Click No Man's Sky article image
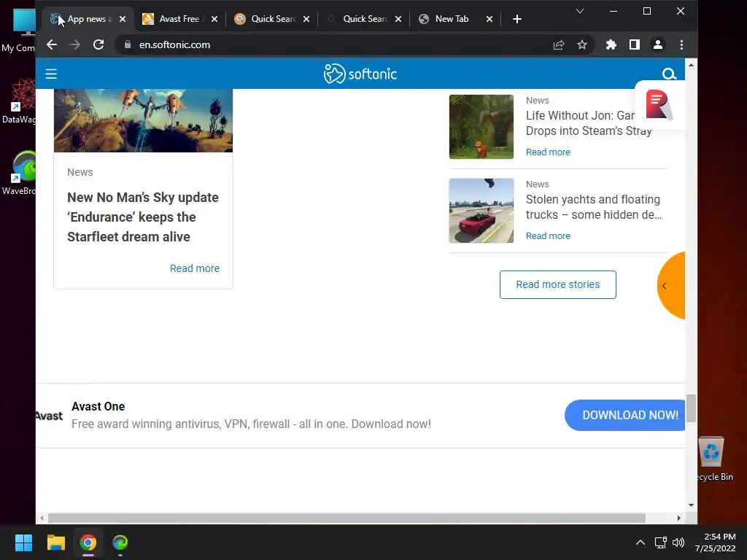Image resolution: width=747 pixels, height=560 pixels. pyautogui.click(x=144, y=120)
